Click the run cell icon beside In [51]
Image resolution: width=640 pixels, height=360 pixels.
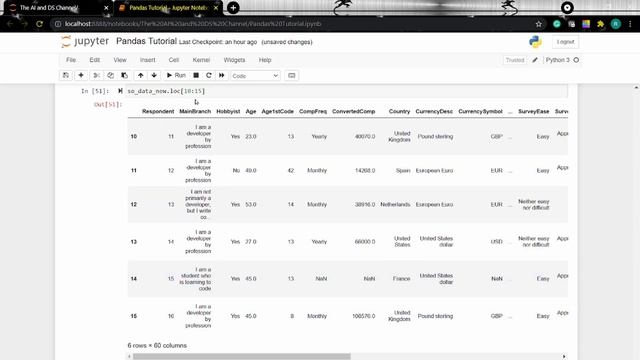(120, 91)
